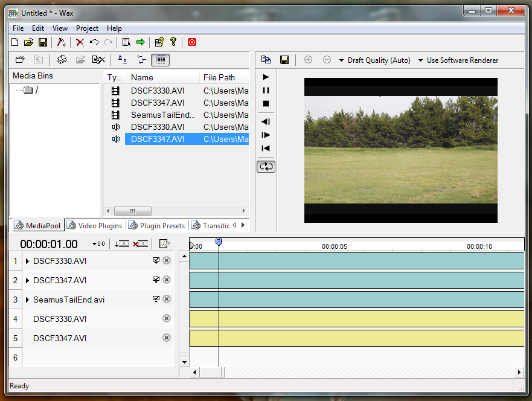
Task: Expand track 3 SeamusTailEnd.avi
Action: click(x=28, y=300)
